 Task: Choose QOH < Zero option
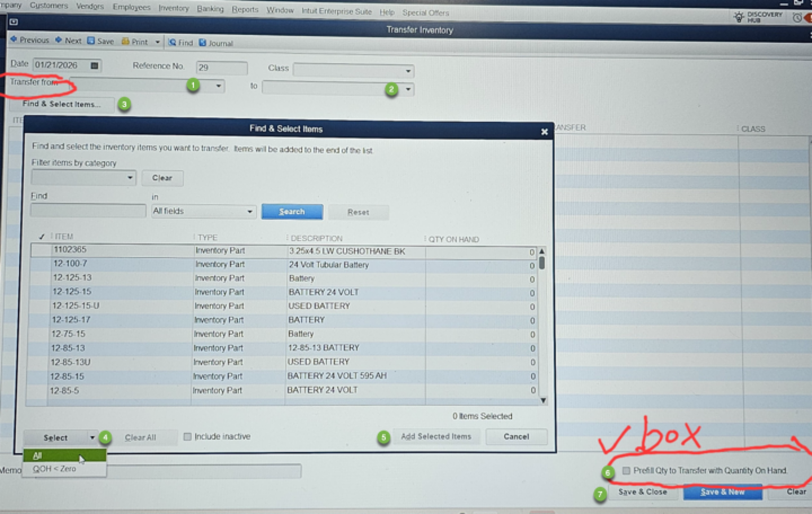pos(64,469)
